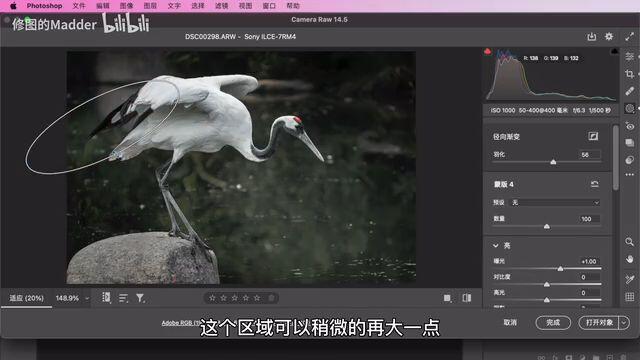Image resolution: width=640 pixels, height=360 pixels.
Task: Click the 取消 Cancel button
Action: click(x=510, y=322)
